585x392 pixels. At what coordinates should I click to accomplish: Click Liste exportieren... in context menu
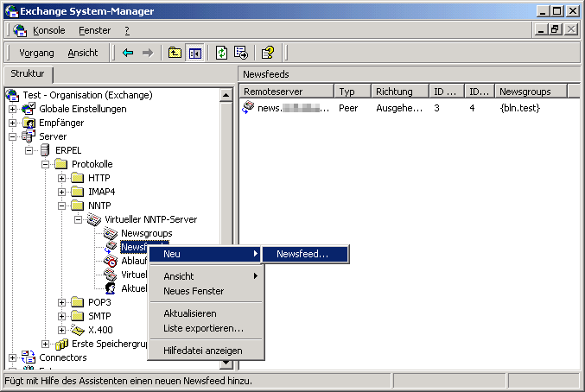(203, 328)
